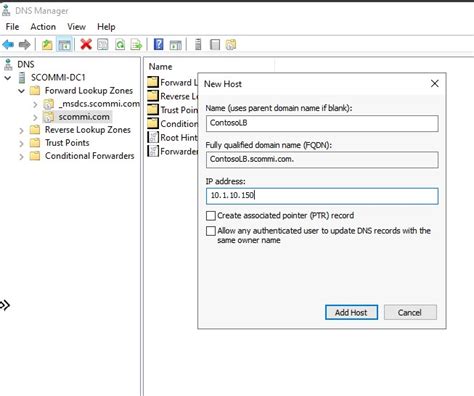Select the SCOMMI-DC1 server node

point(58,77)
